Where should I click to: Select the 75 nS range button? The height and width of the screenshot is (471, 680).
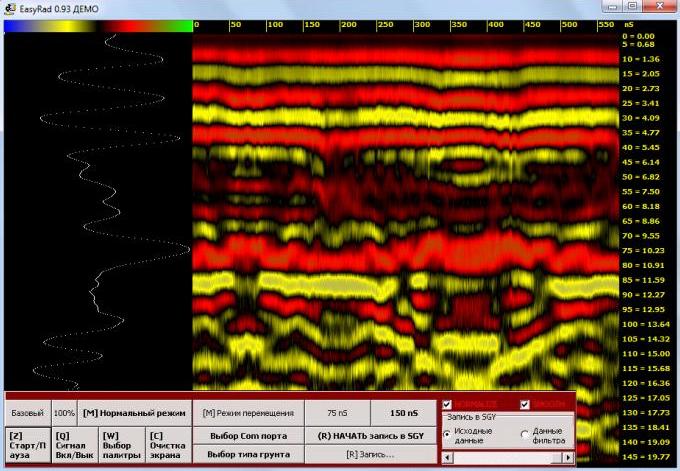point(337,413)
